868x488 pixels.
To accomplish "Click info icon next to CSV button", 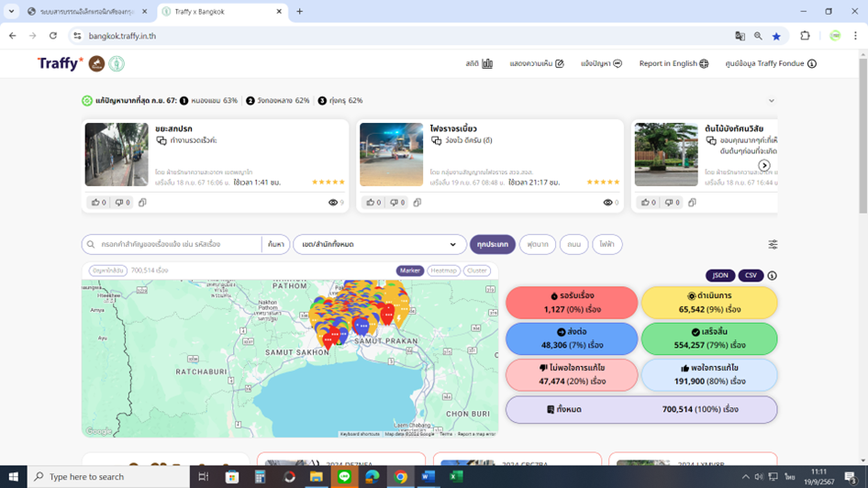I will (x=772, y=275).
